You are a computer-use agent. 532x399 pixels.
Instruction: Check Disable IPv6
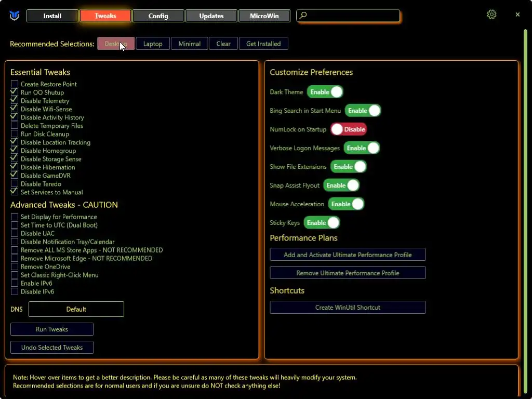[14, 291]
